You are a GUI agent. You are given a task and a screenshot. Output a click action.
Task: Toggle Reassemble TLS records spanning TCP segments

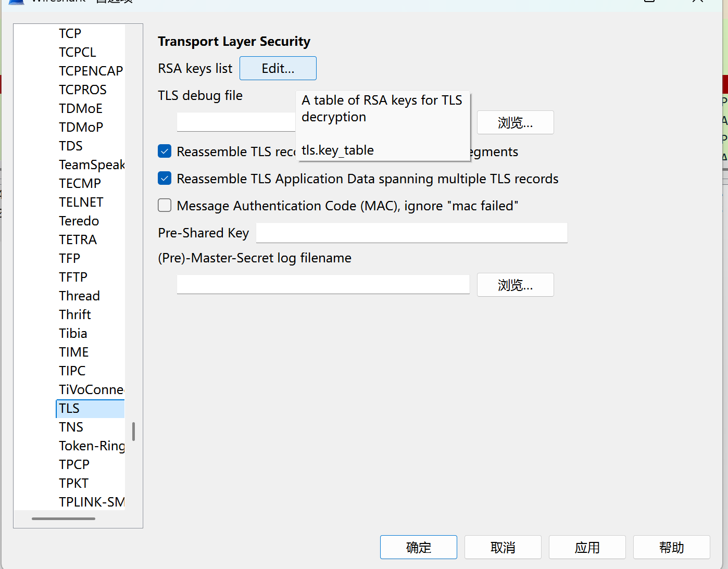click(x=165, y=151)
